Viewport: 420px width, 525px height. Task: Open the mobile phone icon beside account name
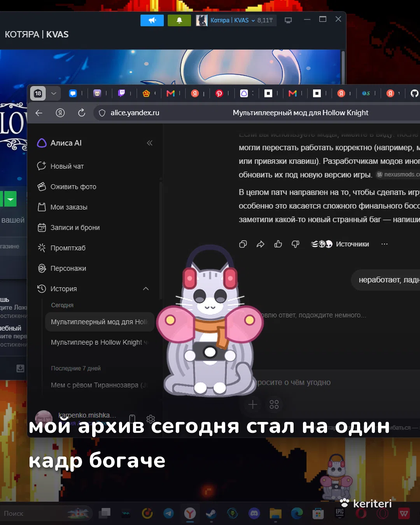(x=132, y=418)
